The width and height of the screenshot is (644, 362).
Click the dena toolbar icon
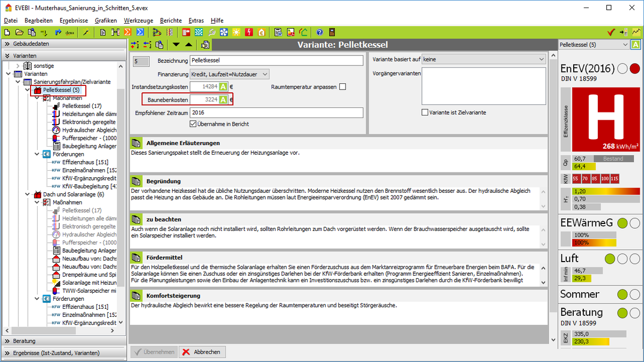(70, 32)
